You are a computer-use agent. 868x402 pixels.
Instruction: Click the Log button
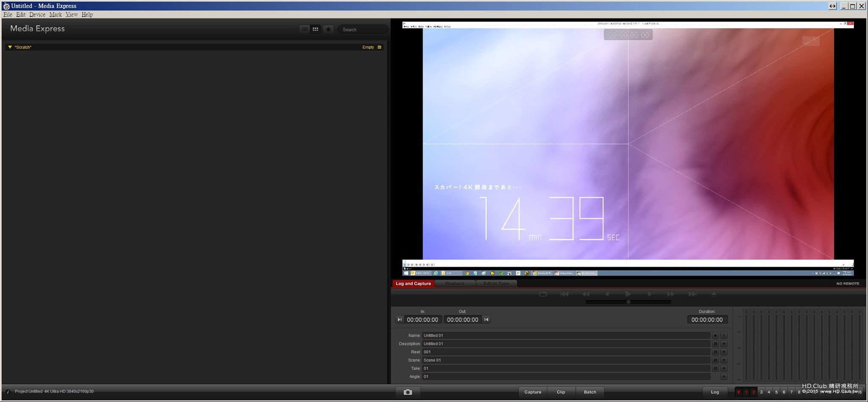click(x=715, y=392)
